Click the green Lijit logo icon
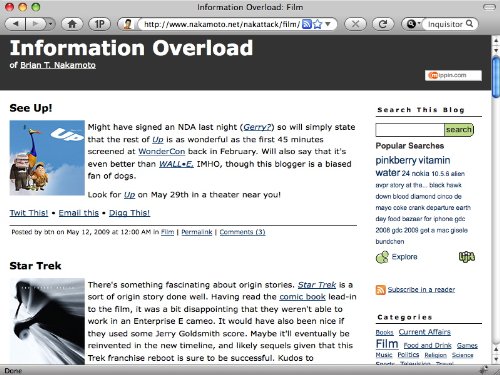The height and width of the screenshot is (375, 500). pos(467,257)
